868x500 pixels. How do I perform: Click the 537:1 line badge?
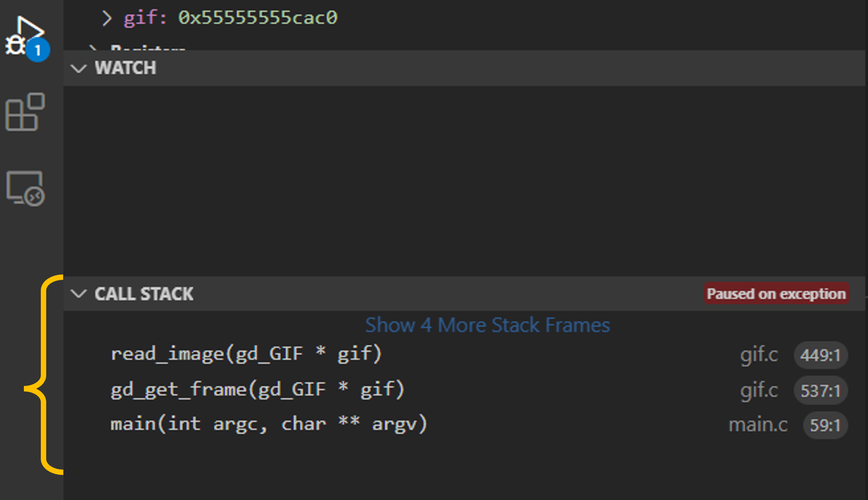click(820, 391)
